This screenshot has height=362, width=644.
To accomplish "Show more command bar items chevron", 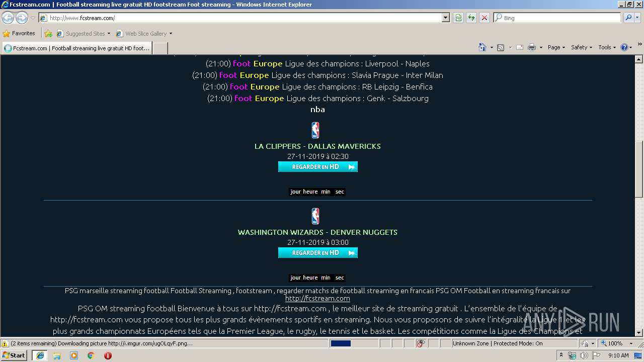I will tap(639, 45).
